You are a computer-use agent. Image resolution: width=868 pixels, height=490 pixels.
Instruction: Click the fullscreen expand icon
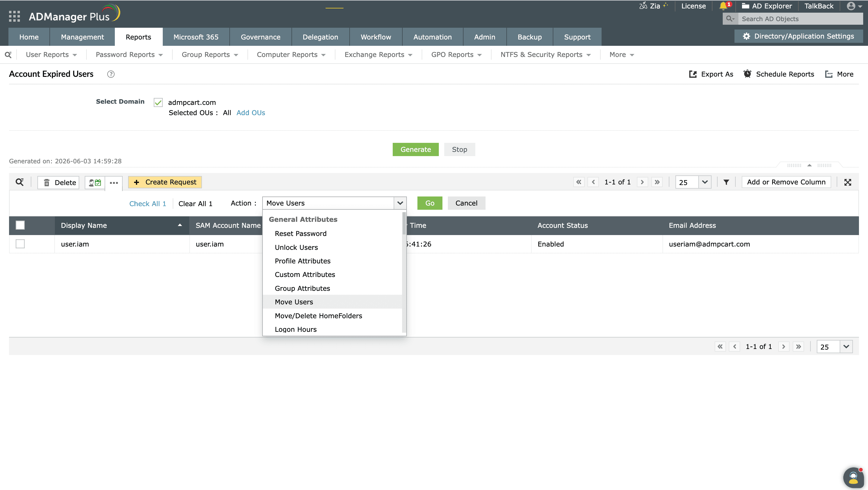tap(848, 182)
